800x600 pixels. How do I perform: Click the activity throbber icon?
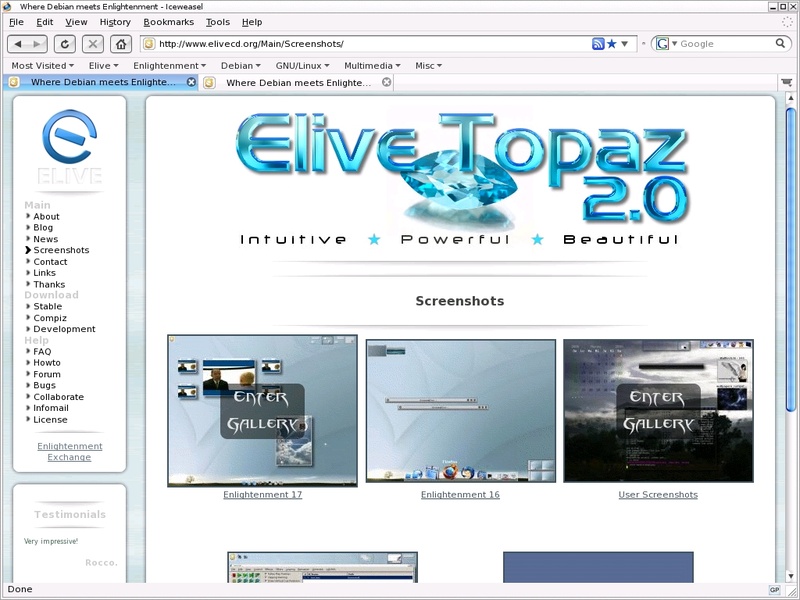(x=788, y=22)
